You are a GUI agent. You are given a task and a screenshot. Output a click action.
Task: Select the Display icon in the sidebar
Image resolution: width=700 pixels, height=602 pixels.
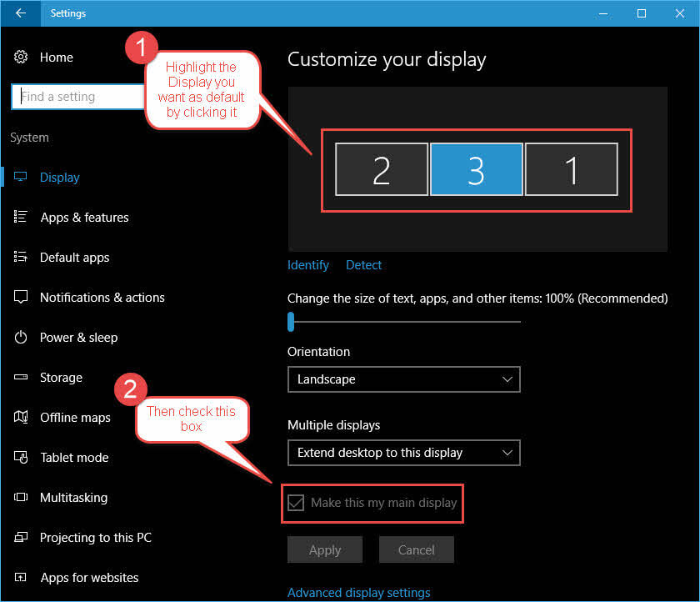[20, 177]
